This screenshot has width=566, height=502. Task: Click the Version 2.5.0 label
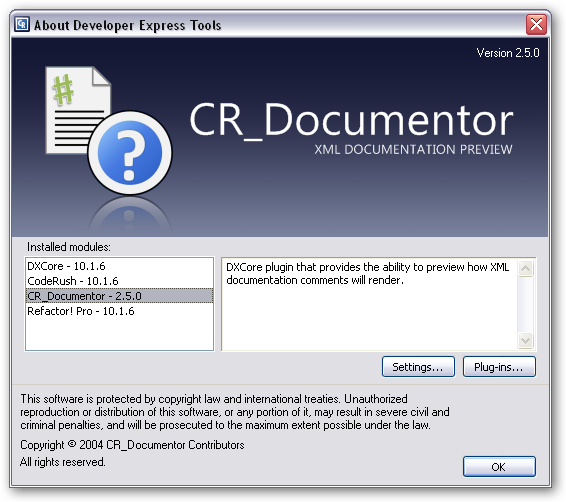(x=508, y=53)
